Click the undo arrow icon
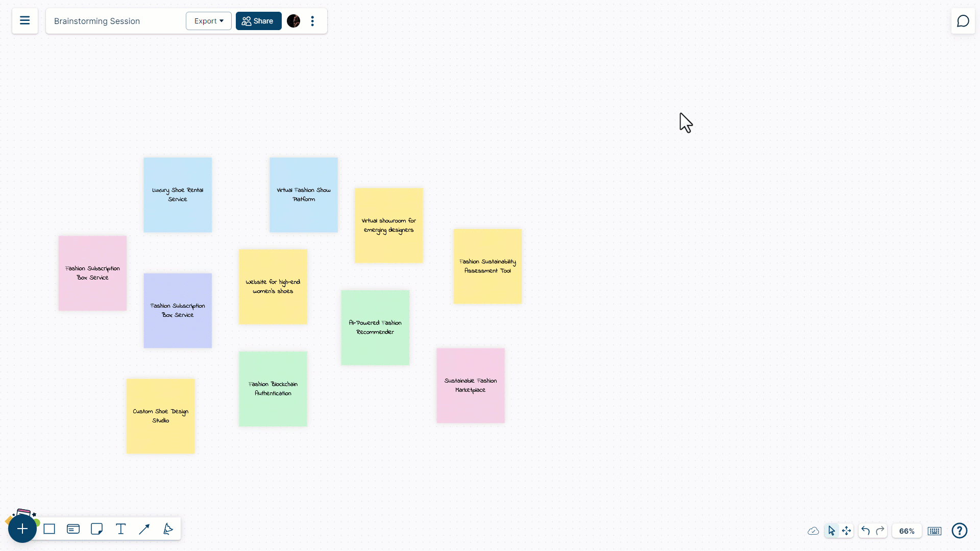The width and height of the screenshot is (980, 551). point(866,531)
